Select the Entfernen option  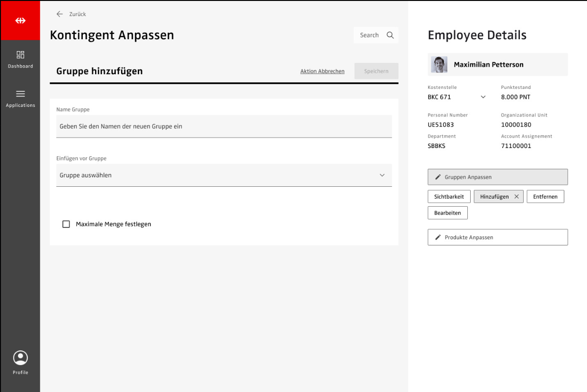(545, 197)
